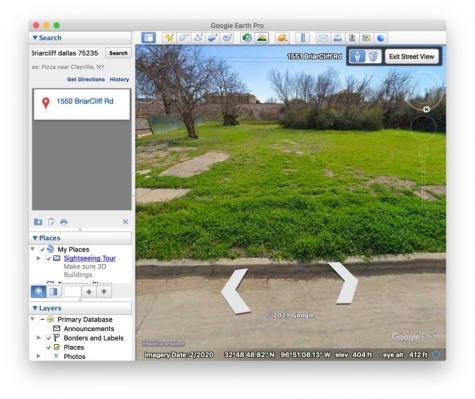The width and height of the screenshot is (475, 399).
Task: Open the Sightseeing Tour link
Action: 90,258
